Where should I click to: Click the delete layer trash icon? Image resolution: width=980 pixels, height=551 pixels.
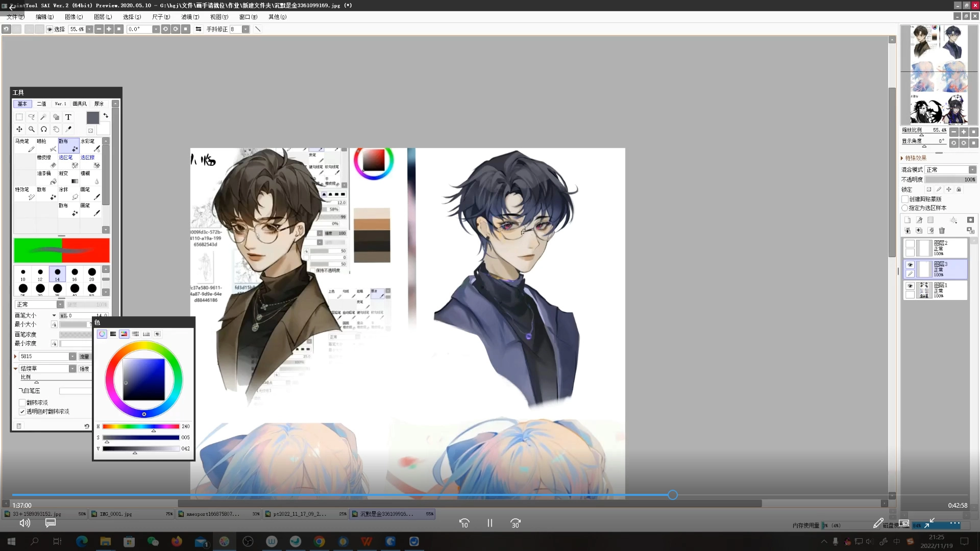pyautogui.click(x=942, y=231)
